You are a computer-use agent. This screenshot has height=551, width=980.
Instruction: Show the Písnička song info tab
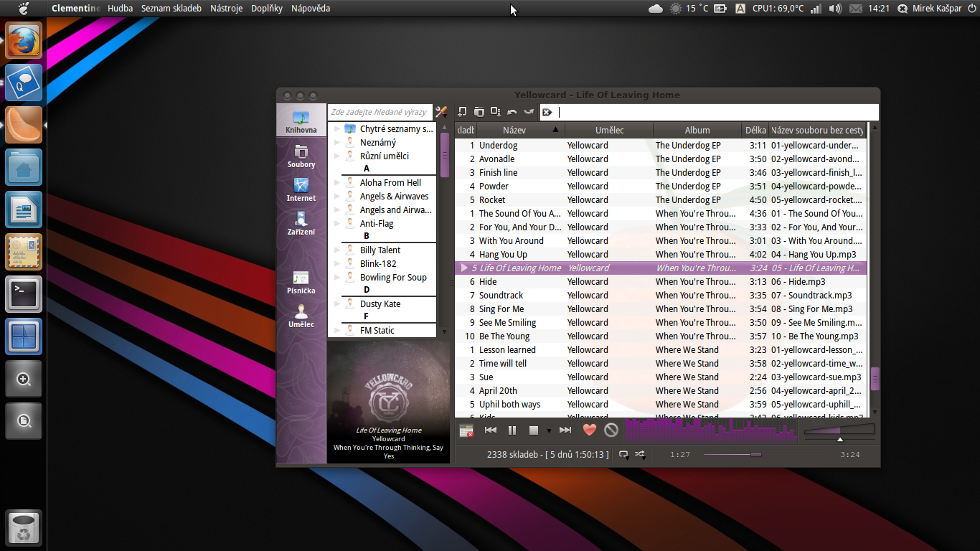(x=301, y=282)
